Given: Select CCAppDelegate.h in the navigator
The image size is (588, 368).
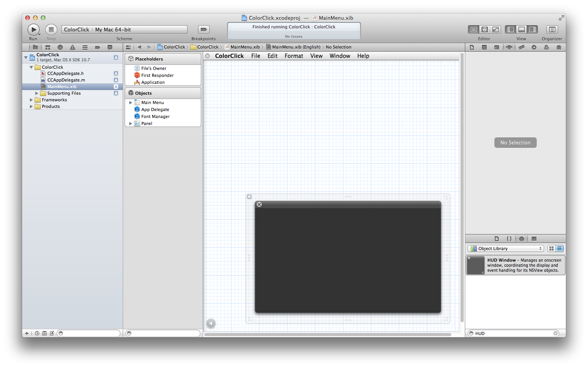Looking at the screenshot, I should 72,73.
